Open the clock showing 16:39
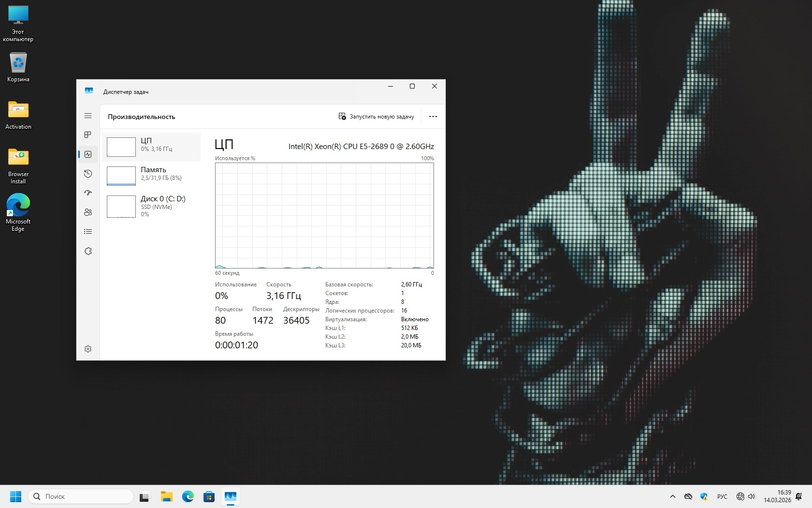This screenshot has height=508, width=812. click(x=777, y=496)
